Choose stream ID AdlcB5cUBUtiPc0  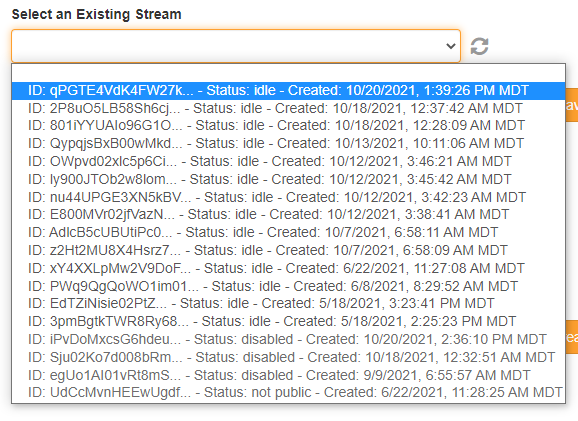(x=288, y=233)
